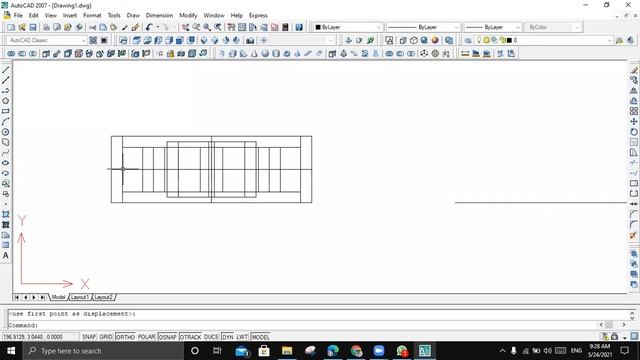The image size is (640, 360).
Task: Open the ByLayer linetype dropdown
Action: point(423,27)
